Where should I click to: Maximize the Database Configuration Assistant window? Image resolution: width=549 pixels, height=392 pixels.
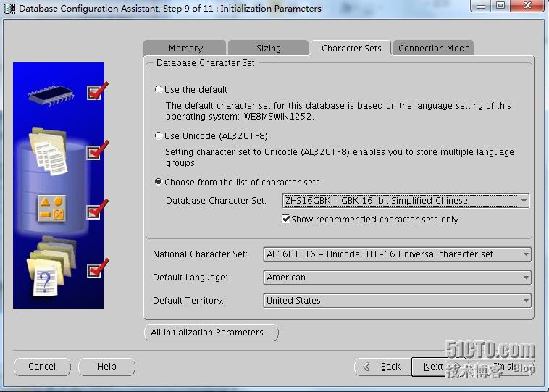(500, 6)
